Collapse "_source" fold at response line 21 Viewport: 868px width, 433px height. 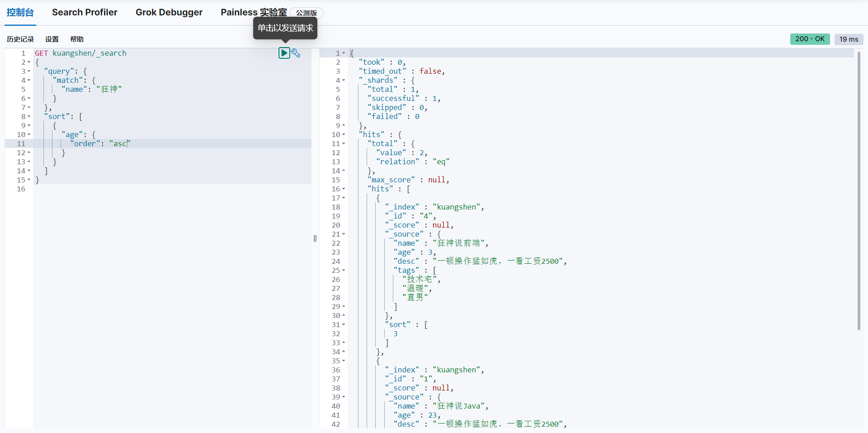click(x=344, y=234)
